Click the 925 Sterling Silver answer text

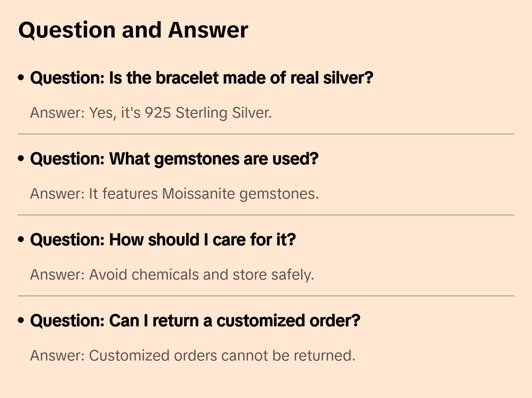click(x=151, y=113)
